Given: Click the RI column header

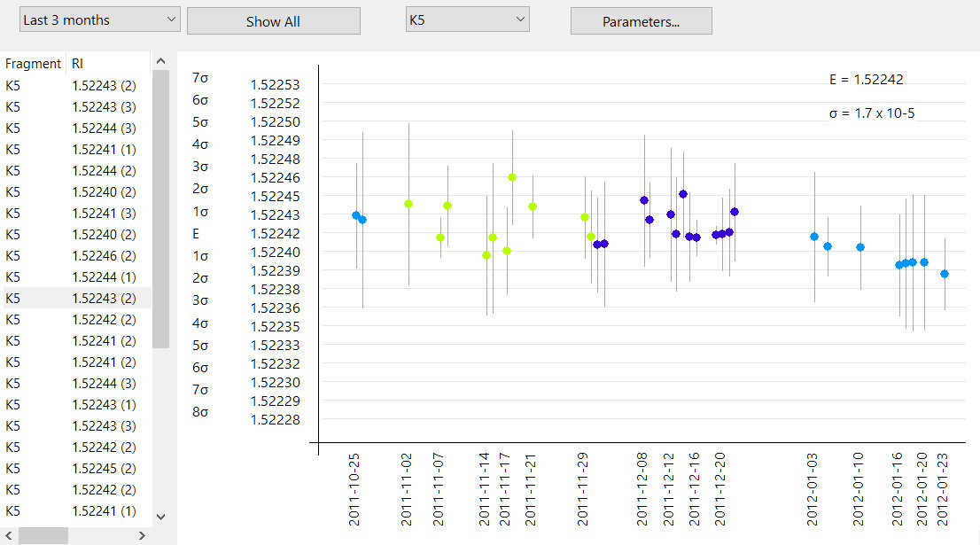Looking at the screenshot, I should click(x=78, y=64).
